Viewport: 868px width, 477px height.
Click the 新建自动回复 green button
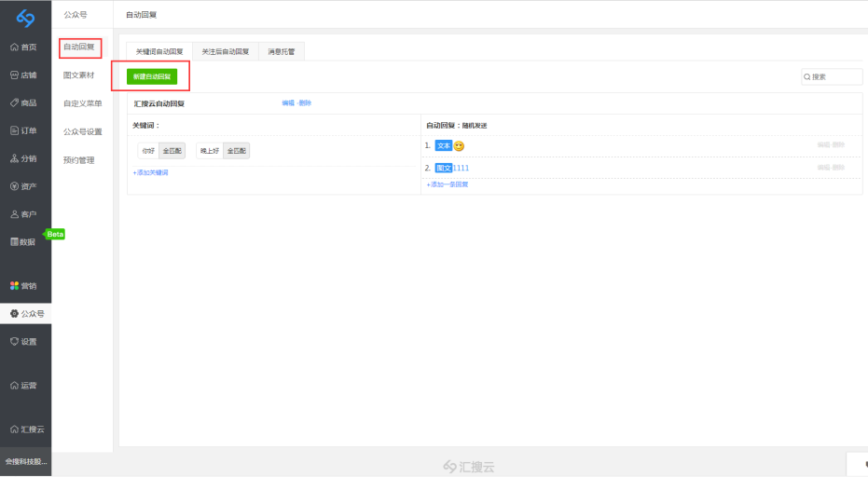tap(152, 76)
